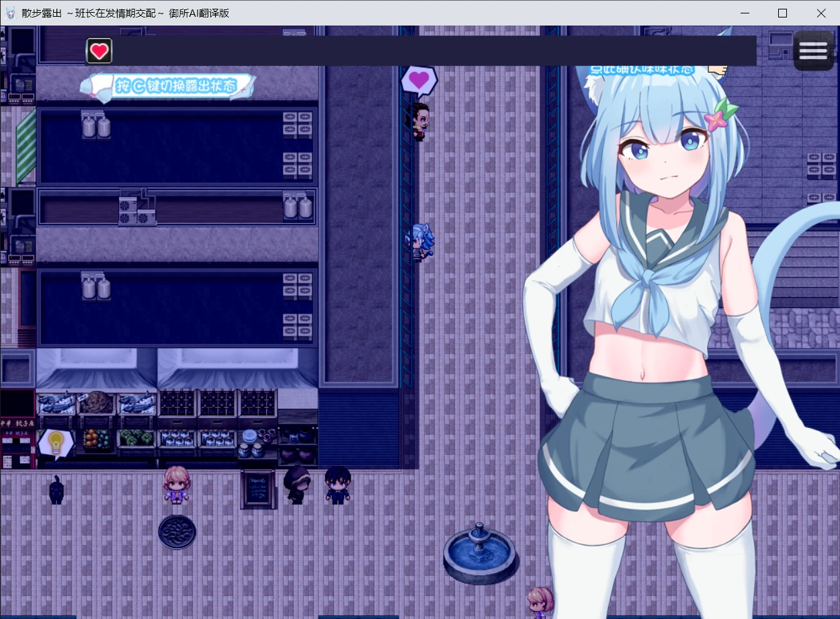The image size is (840, 619).
Task: Close the game window
Action: [x=821, y=13]
